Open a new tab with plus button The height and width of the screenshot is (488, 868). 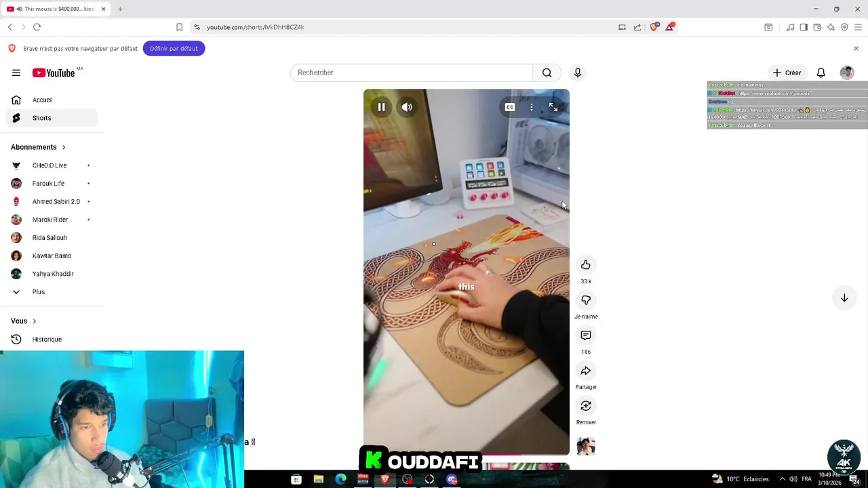[x=120, y=9]
